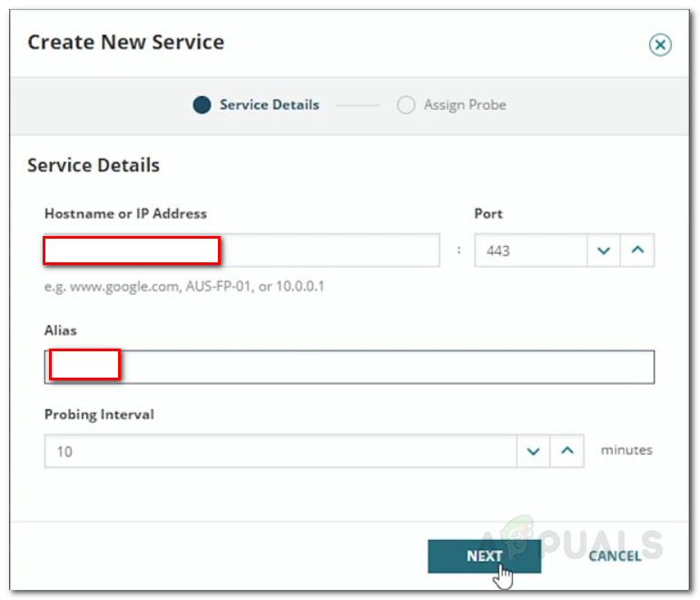
Task: Switch to the Assign Probe step label
Action: point(465,105)
